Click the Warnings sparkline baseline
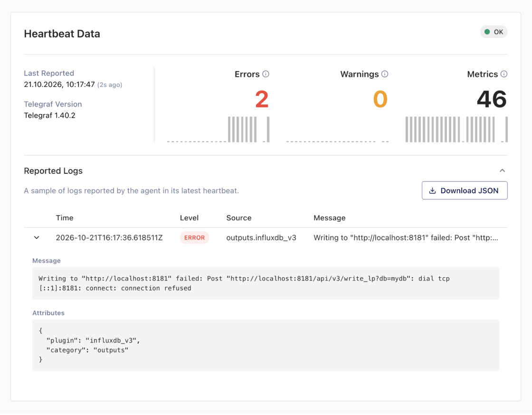Viewport: 532px width, 415px height. pos(337,141)
